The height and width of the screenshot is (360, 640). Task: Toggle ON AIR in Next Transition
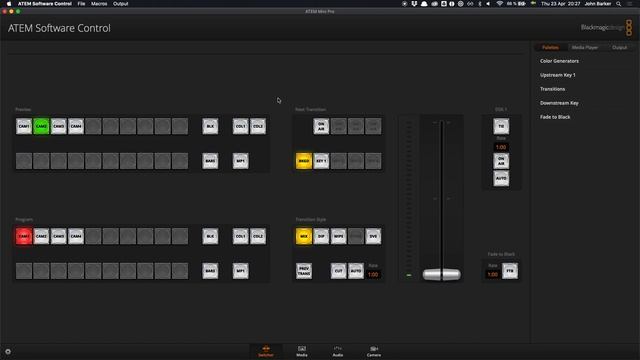tap(321, 126)
